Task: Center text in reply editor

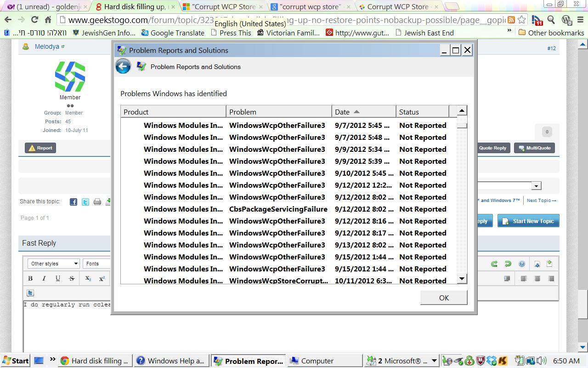Action: (x=537, y=278)
